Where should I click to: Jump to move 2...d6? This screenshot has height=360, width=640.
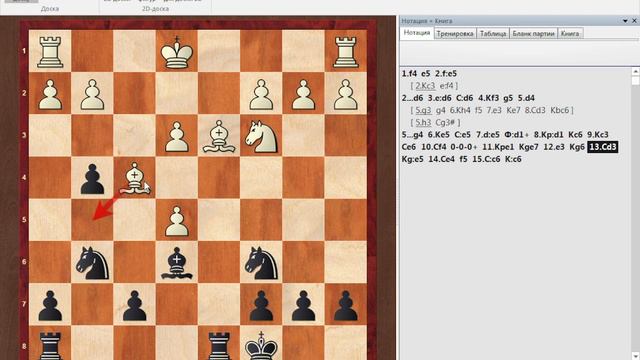[x=412, y=98]
